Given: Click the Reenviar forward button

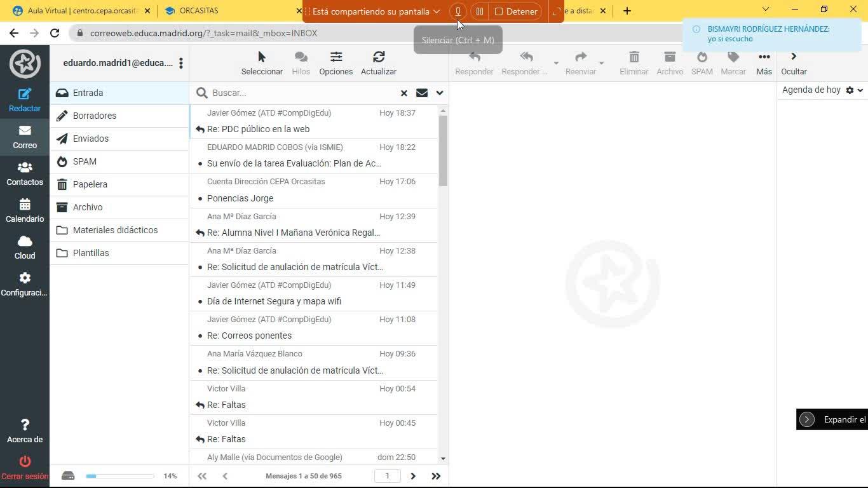Looking at the screenshot, I should click(581, 63).
